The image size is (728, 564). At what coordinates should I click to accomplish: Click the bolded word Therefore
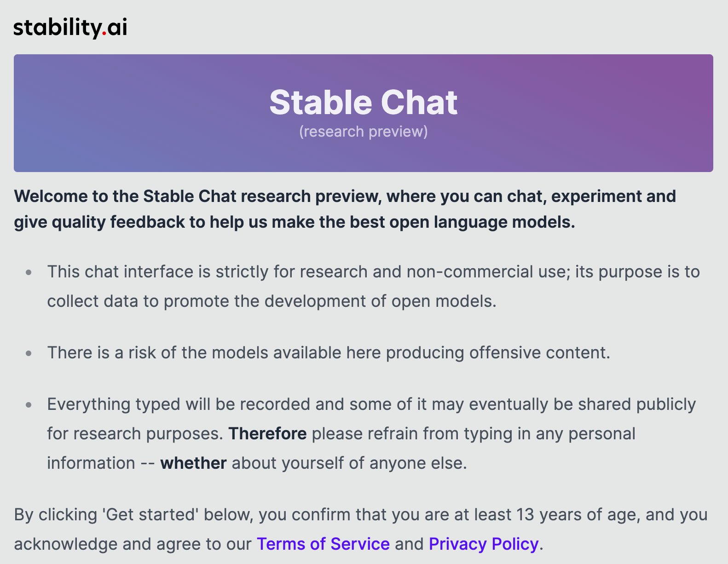coord(267,433)
